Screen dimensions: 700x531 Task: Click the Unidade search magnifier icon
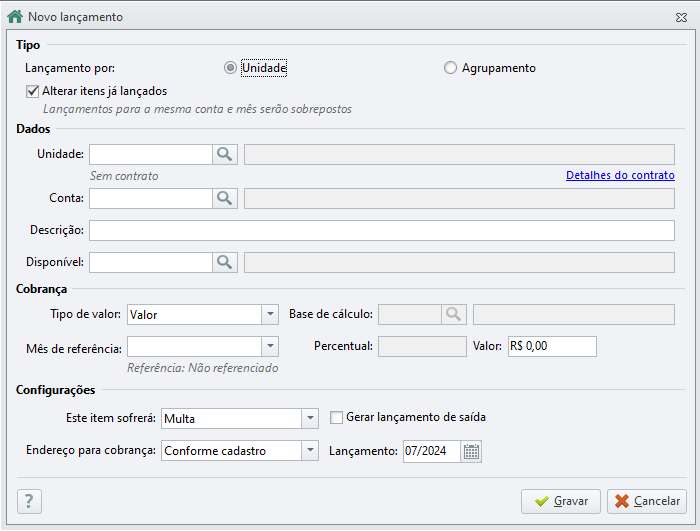225,155
